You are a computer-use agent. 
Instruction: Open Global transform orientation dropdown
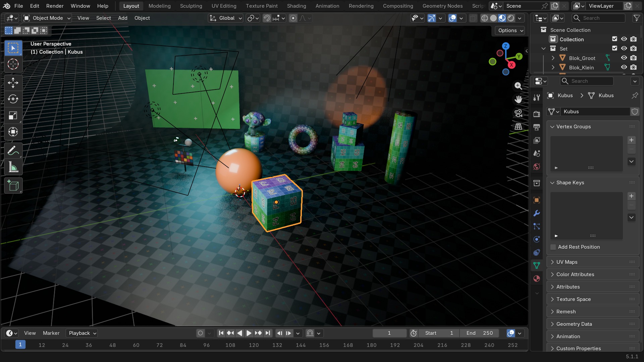pyautogui.click(x=225, y=18)
